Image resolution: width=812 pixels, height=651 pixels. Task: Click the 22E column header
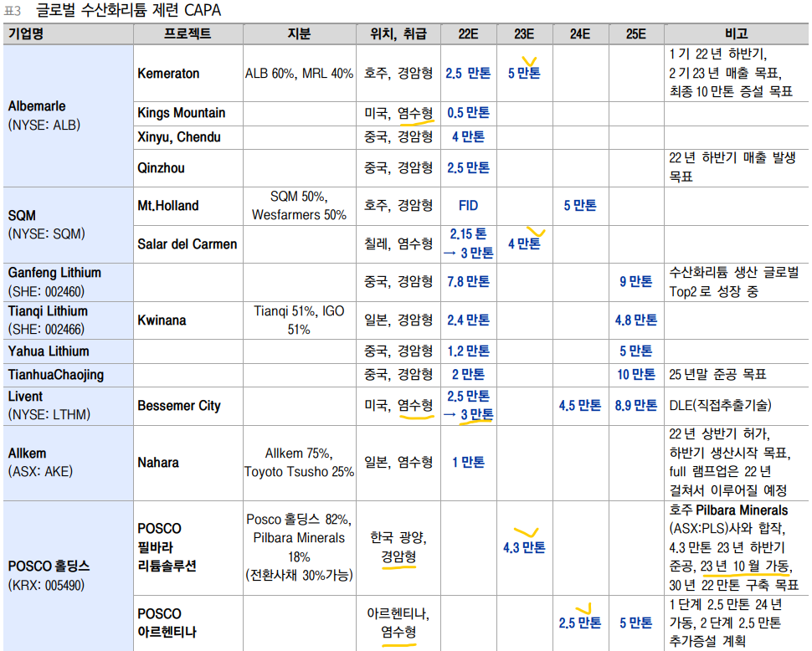click(x=468, y=34)
